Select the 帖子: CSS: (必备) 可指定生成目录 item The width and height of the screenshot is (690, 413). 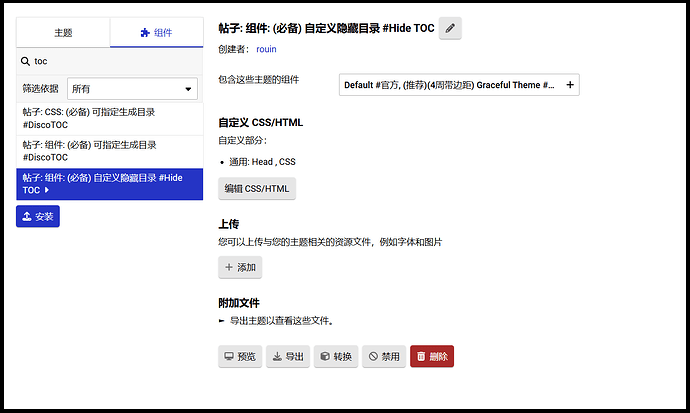pyautogui.click(x=110, y=119)
